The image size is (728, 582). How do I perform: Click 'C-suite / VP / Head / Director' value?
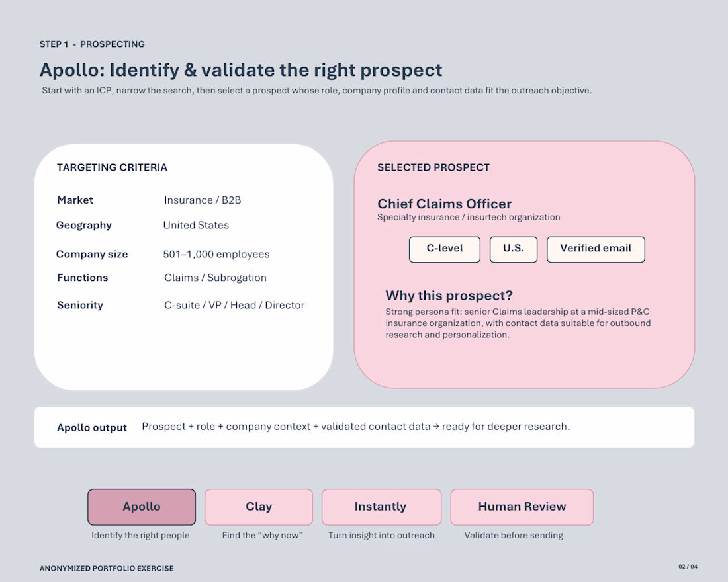(234, 305)
